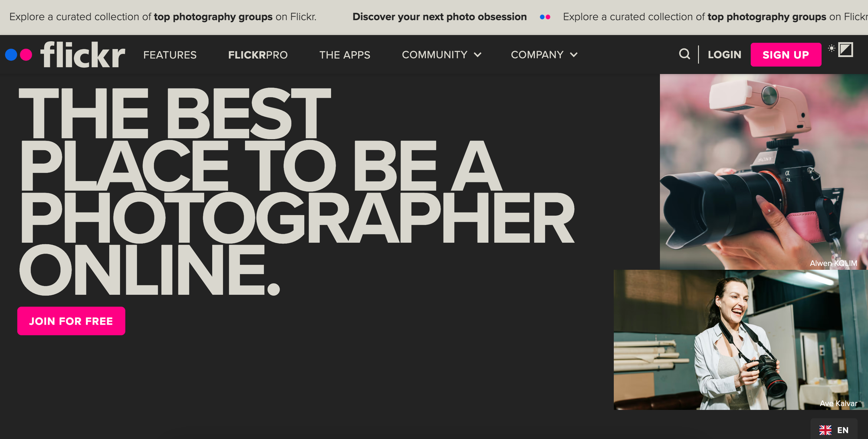Open the Features menu item
This screenshot has width=868, height=439.
170,55
